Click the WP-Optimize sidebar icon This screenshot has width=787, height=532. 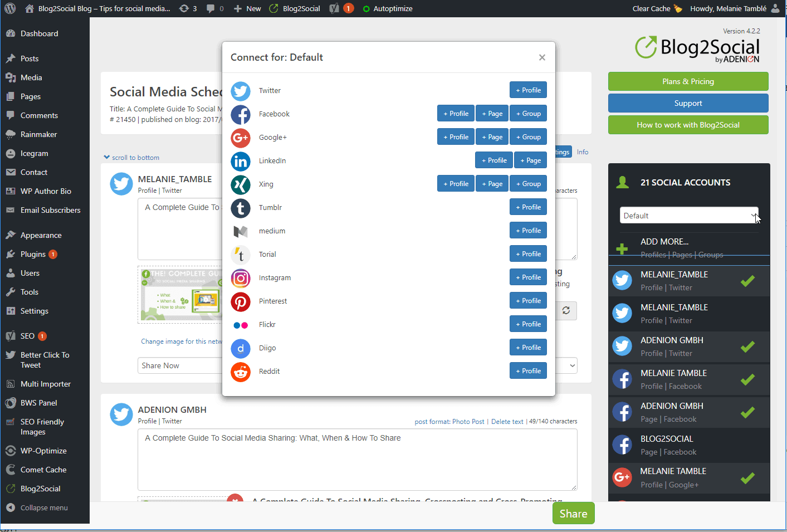(x=12, y=450)
